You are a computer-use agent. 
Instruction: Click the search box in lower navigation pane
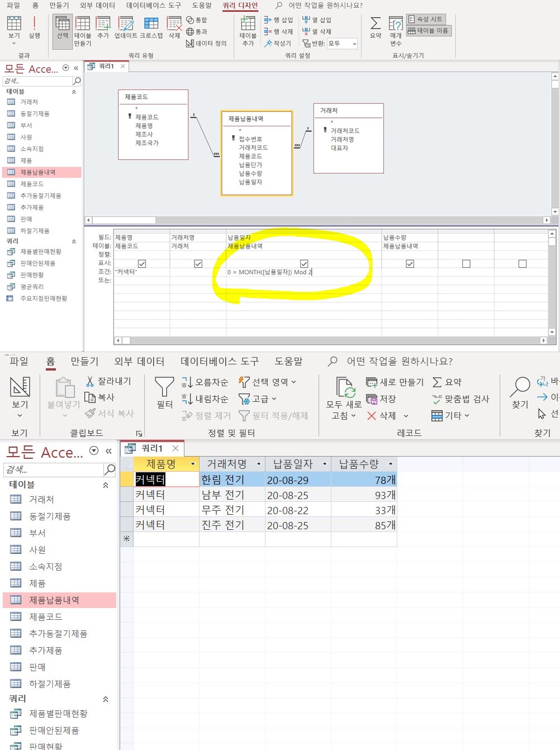coord(54,469)
